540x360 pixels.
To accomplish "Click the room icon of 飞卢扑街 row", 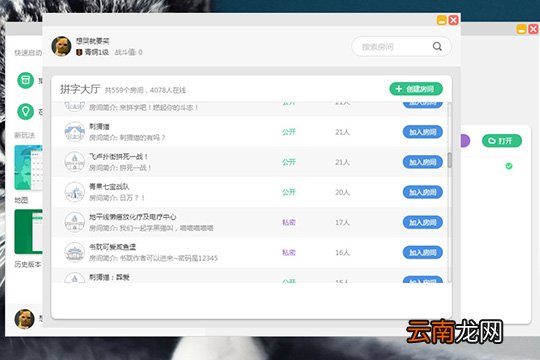I will (74, 162).
